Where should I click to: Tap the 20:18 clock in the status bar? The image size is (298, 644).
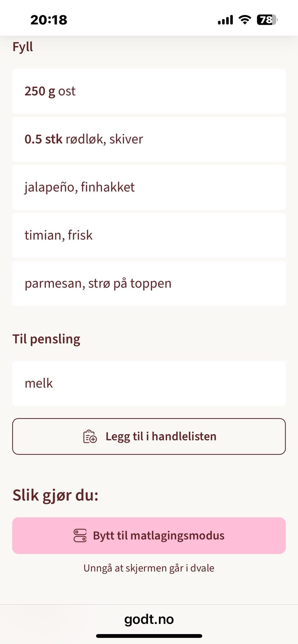pos(49,20)
